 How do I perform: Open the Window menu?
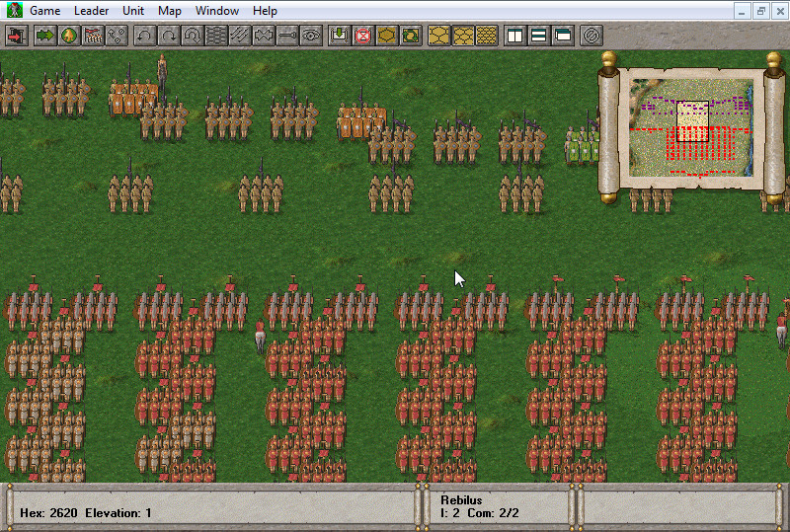(216, 11)
